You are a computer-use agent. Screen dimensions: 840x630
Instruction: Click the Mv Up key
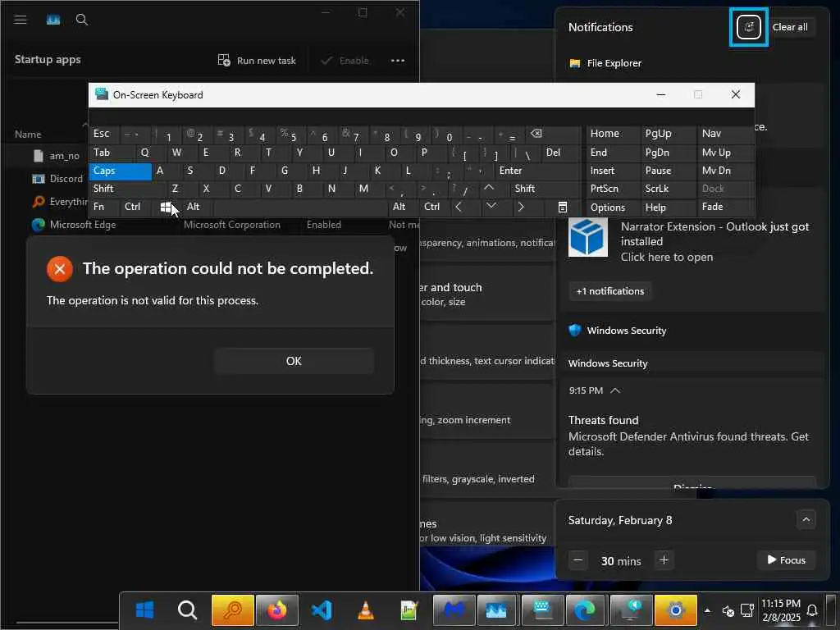coord(725,153)
